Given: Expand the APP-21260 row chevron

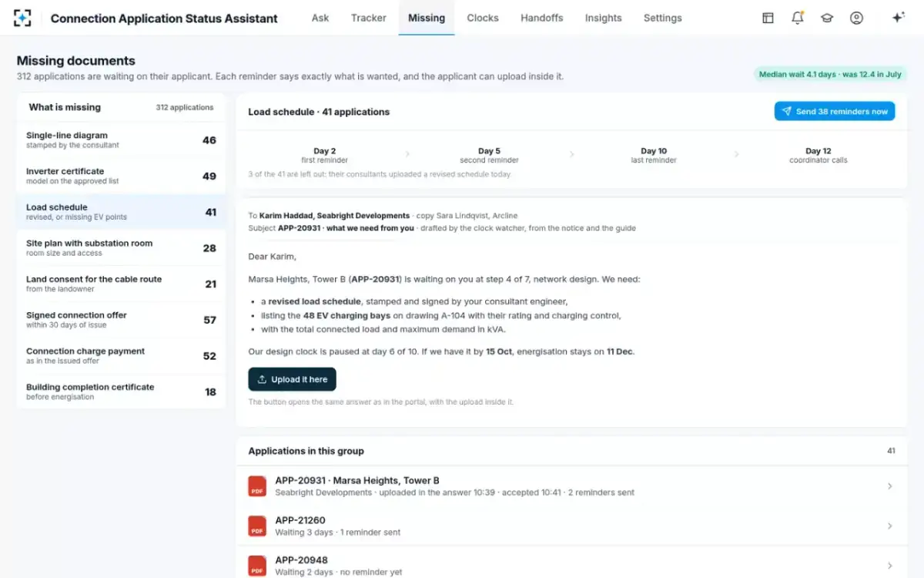Looking at the screenshot, I should pos(889,526).
